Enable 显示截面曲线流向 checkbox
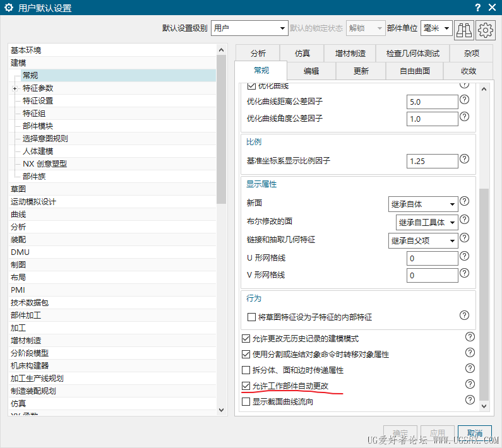The height and width of the screenshot is (448, 502). (246, 401)
